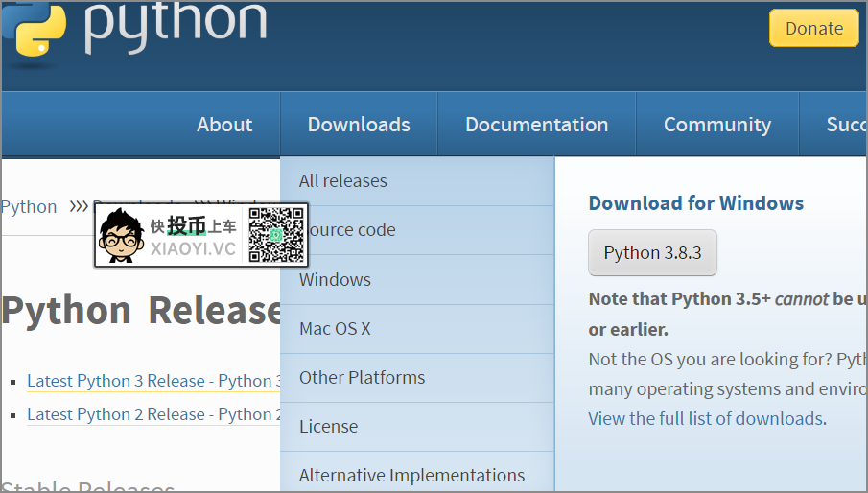Open License from the Downloads menu
The height and width of the screenshot is (493, 868).
pos(328,427)
